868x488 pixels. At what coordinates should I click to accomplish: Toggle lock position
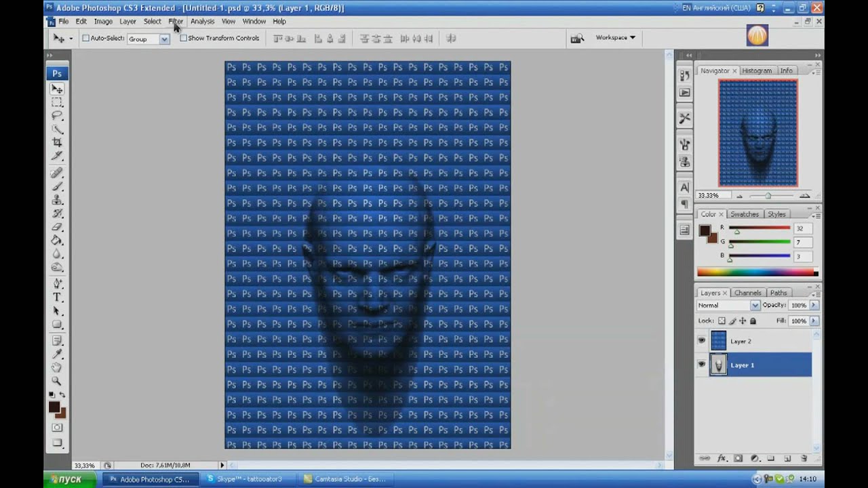pos(743,321)
